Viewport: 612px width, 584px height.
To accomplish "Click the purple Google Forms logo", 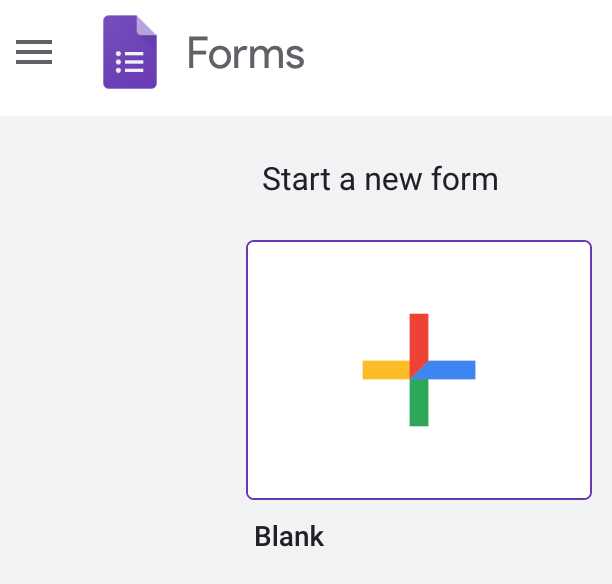I will coord(130,53).
